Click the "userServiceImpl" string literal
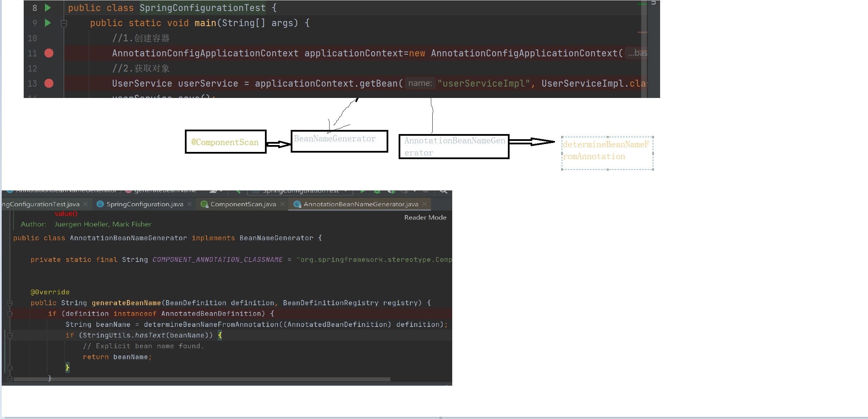The image size is (868, 419). click(x=484, y=84)
